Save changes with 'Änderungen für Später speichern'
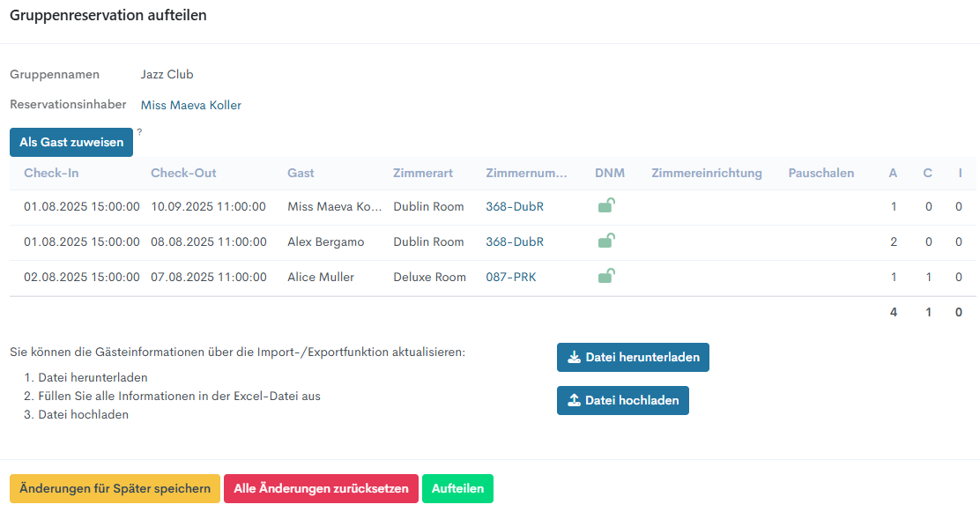The height and width of the screenshot is (512, 980). (115, 489)
